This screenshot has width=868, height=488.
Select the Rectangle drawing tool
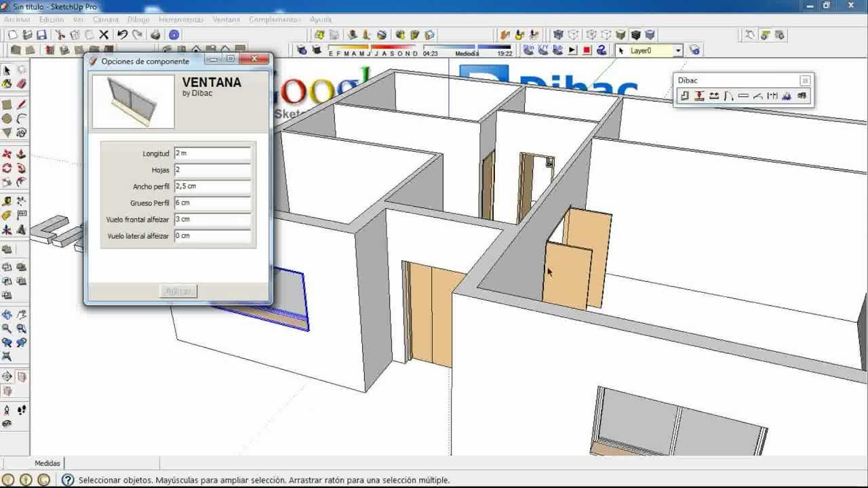coord(7,105)
